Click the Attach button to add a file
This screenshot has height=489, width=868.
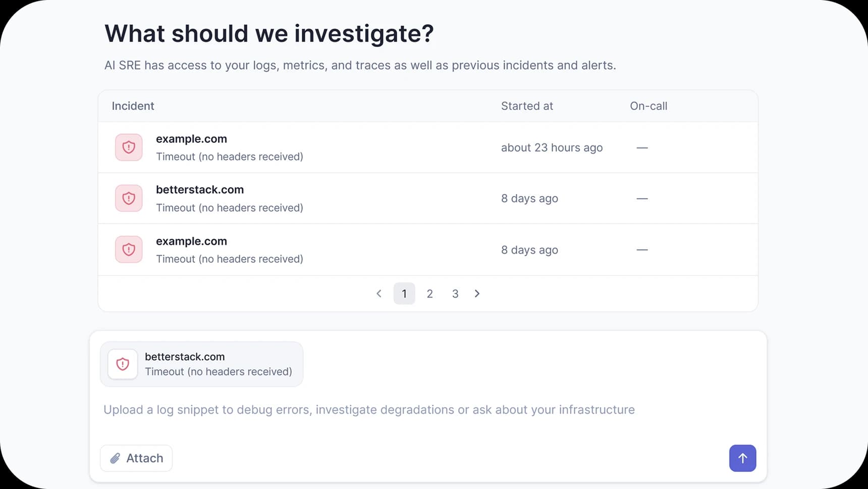(x=136, y=458)
